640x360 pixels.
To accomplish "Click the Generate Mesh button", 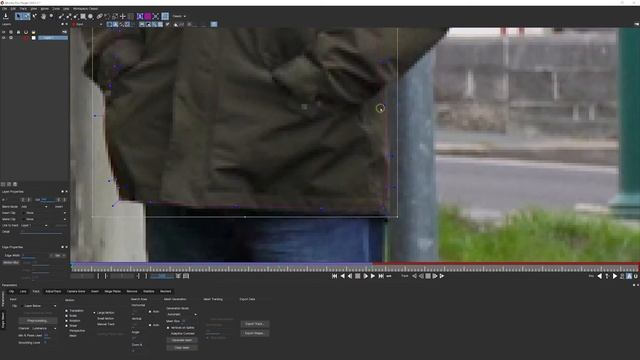I will pos(182,340).
